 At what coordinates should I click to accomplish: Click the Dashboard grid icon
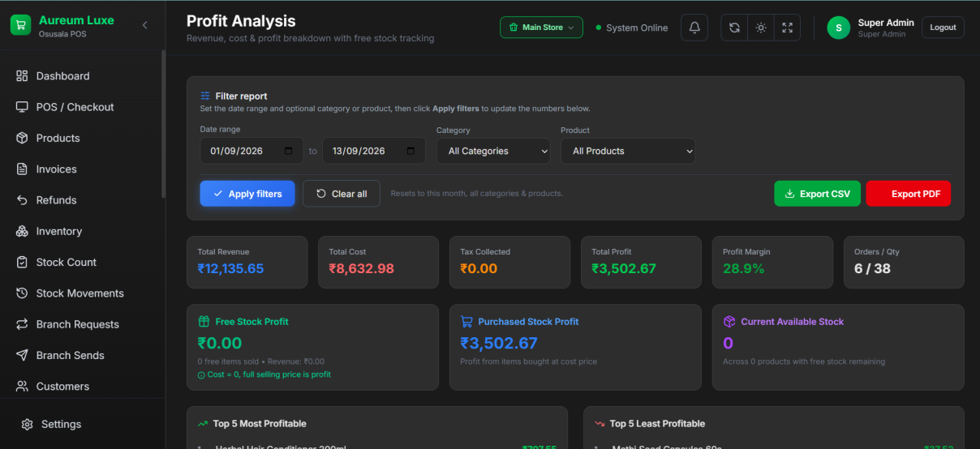(22, 76)
